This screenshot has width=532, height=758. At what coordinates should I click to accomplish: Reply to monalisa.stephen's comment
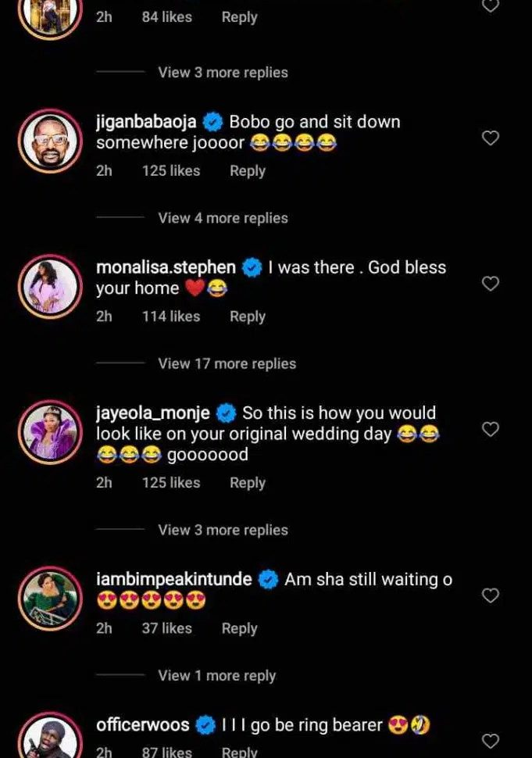(247, 316)
